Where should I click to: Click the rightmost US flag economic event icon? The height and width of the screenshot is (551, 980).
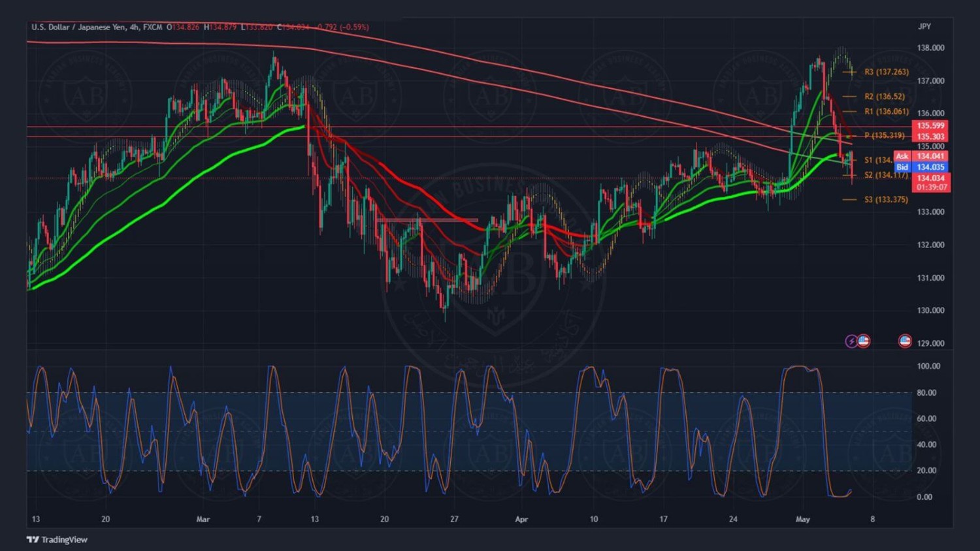tap(905, 341)
